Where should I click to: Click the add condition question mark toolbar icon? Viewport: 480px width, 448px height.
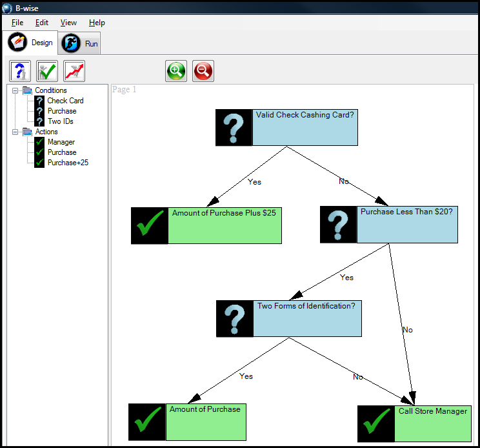coord(20,70)
